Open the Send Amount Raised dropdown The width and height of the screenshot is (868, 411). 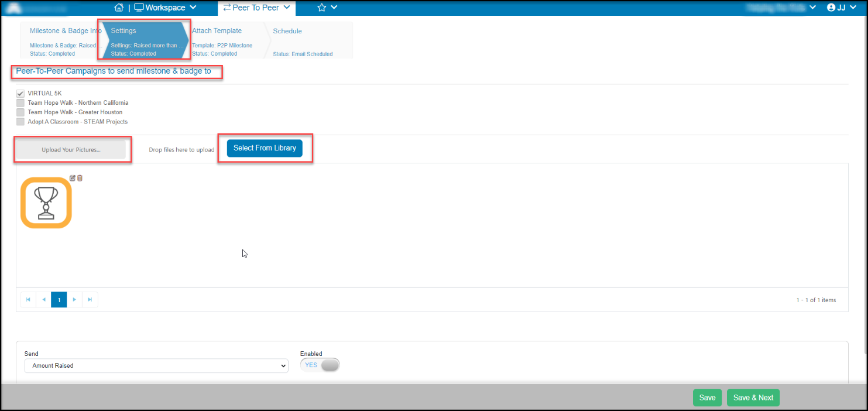pos(156,365)
